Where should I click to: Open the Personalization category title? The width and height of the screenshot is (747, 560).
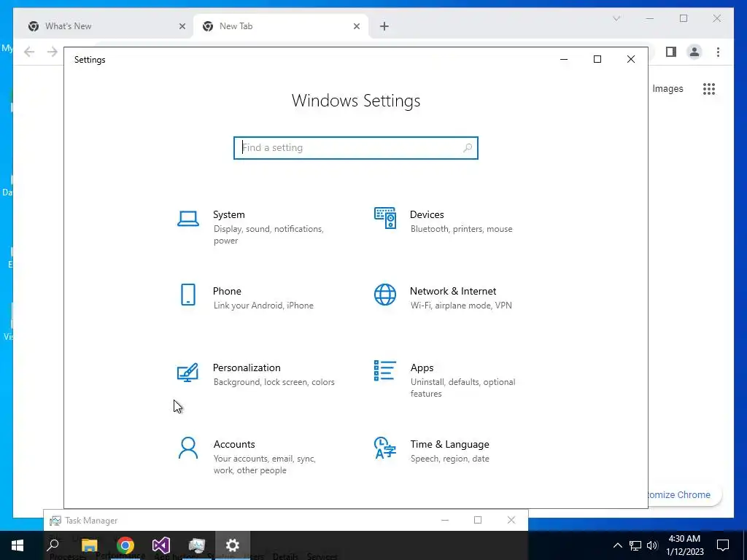[x=247, y=368]
